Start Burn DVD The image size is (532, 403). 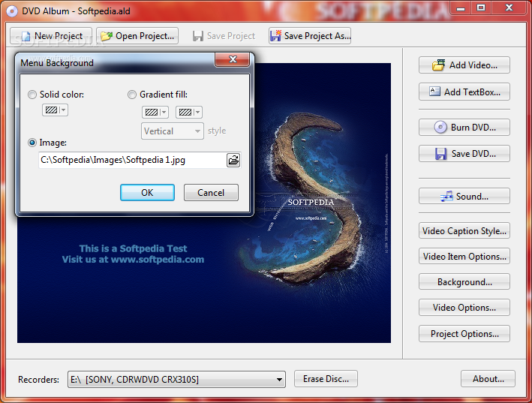point(464,128)
